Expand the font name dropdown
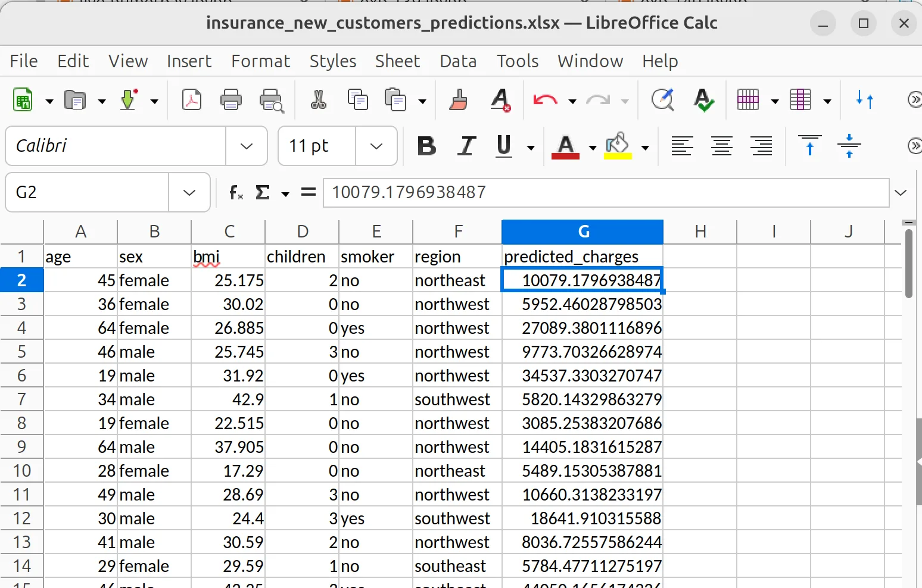Viewport: 922px width, 588px height. [247, 146]
